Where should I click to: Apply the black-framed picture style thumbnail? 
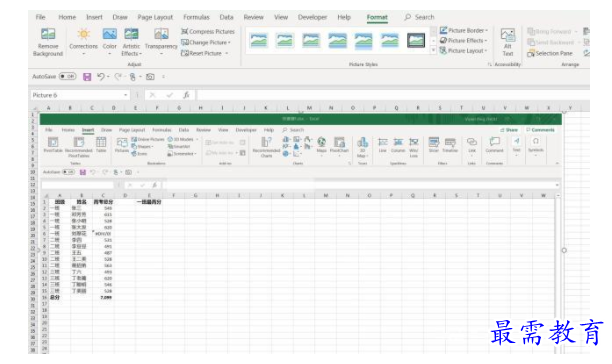(x=416, y=40)
